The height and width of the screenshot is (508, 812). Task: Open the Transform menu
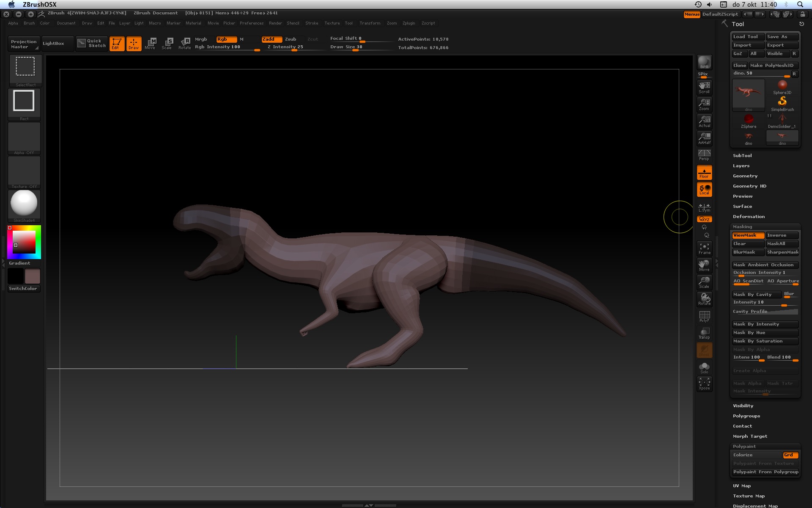(x=370, y=23)
